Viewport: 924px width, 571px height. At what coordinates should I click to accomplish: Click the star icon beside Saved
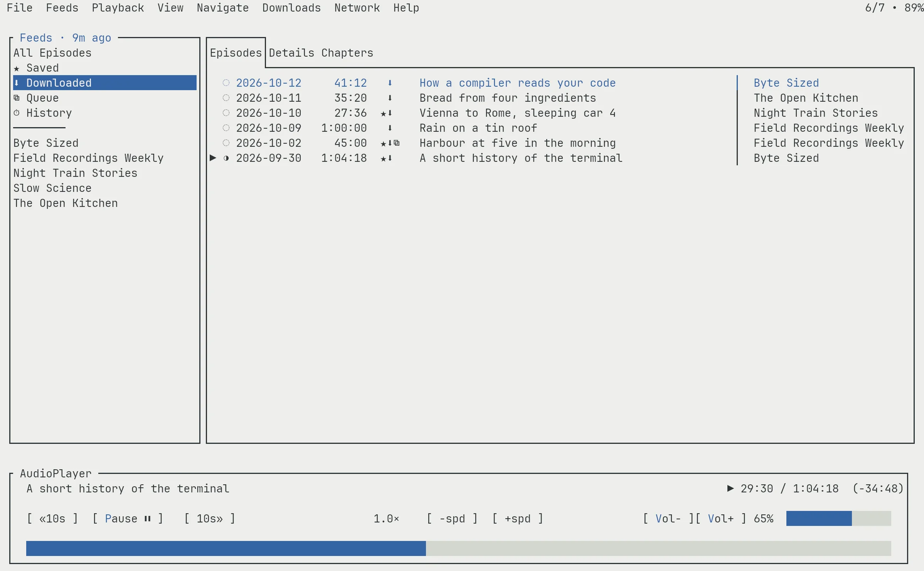(17, 68)
